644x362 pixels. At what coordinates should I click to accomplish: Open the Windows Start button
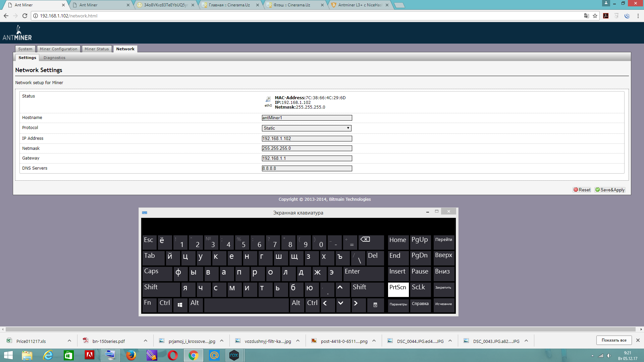[x=8, y=355]
